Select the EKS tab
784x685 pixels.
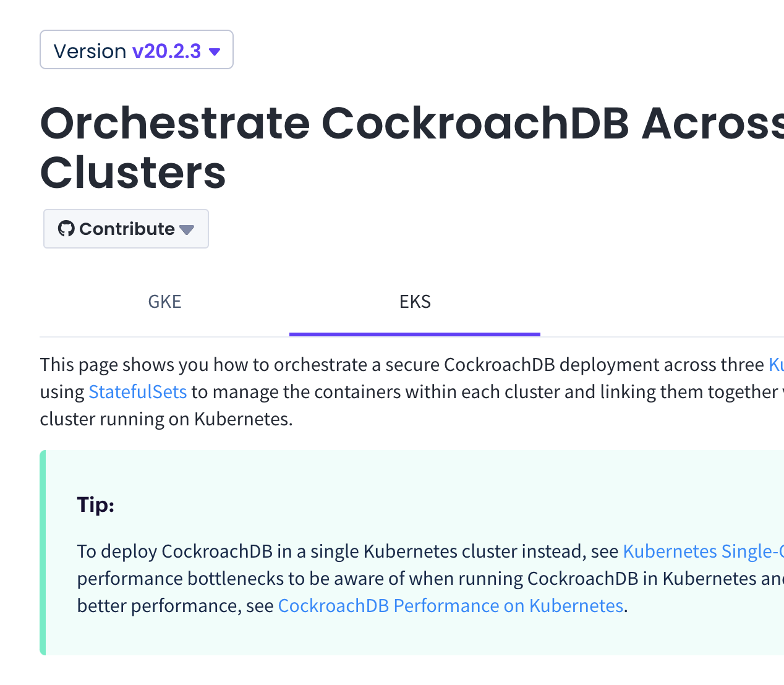tap(414, 301)
